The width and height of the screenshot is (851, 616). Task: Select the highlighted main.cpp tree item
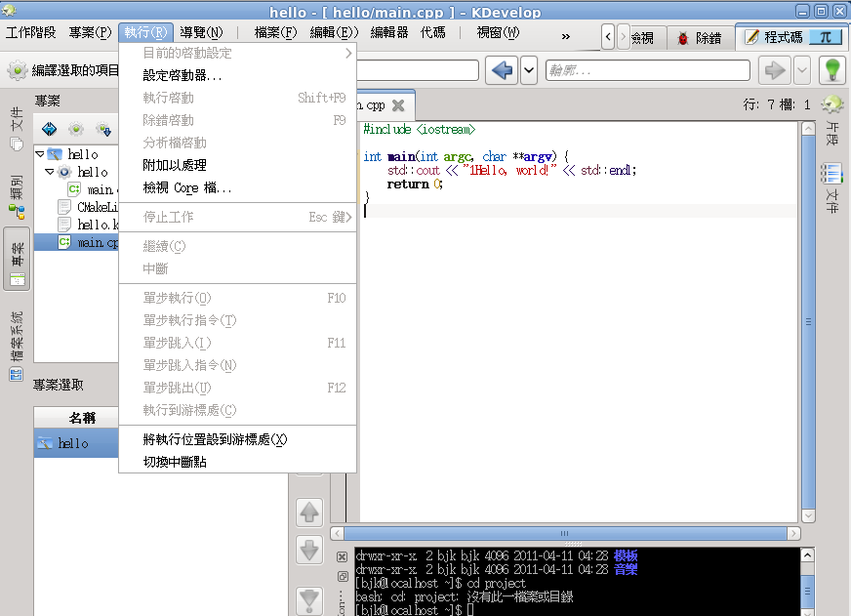(x=76, y=242)
